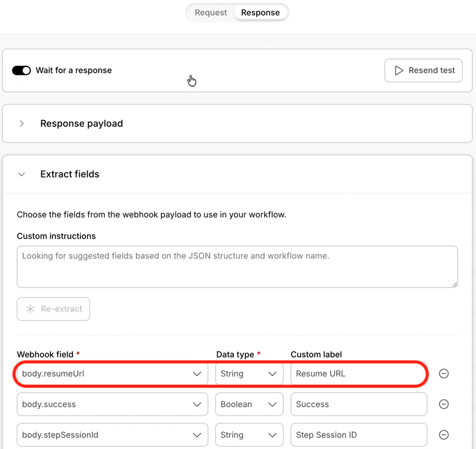The image size is (476, 449).
Task: Open the data type dropdown for body.stepSessionId
Action: click(249, 435)
